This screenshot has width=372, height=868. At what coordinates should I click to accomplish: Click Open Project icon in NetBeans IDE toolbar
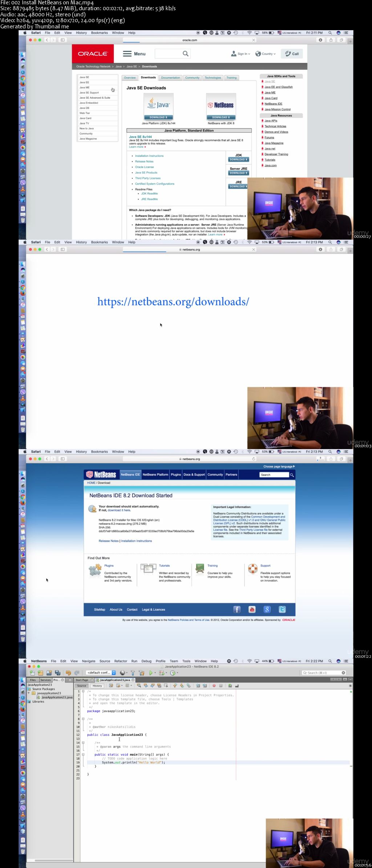[x=49, y=673]
